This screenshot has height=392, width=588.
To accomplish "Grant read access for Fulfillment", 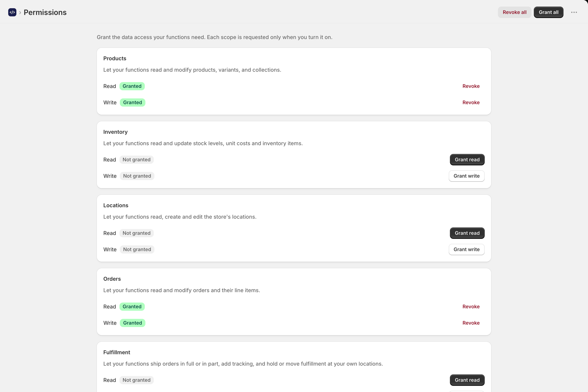I will (467, 380).
